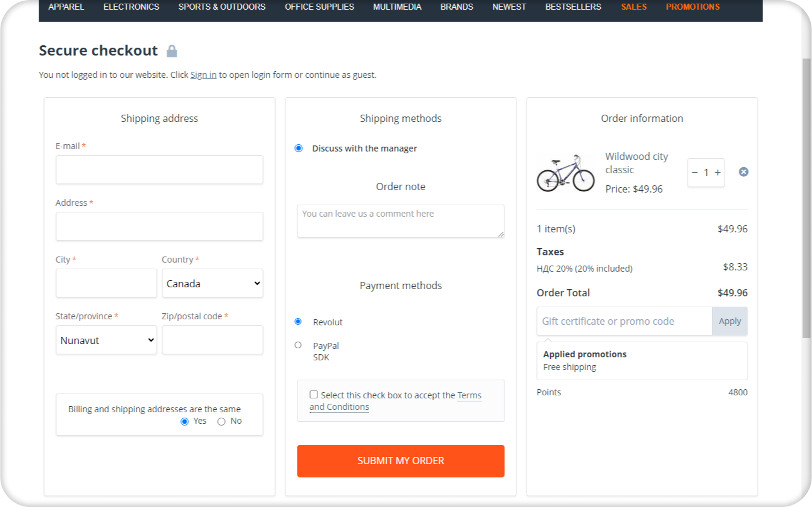Open Wildwood city classic product link
The width and height of the screenshot is (812, 507).
pos(636,163)
